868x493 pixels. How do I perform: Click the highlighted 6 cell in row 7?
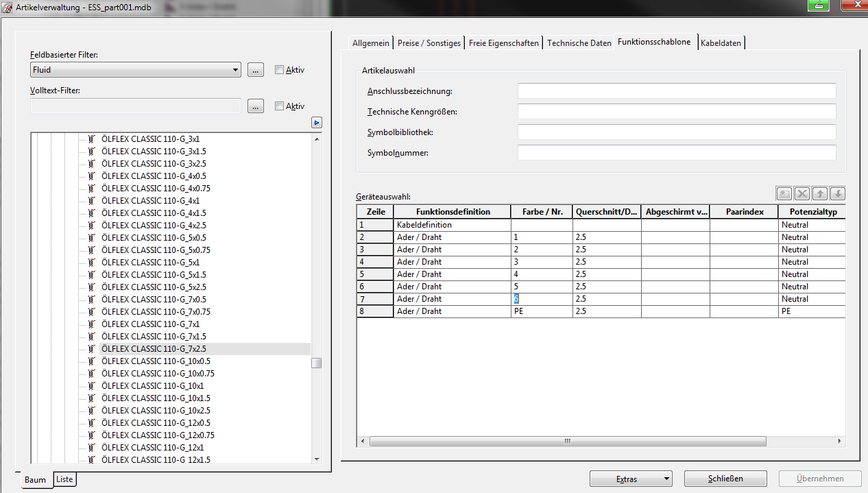tap(542, 299)
